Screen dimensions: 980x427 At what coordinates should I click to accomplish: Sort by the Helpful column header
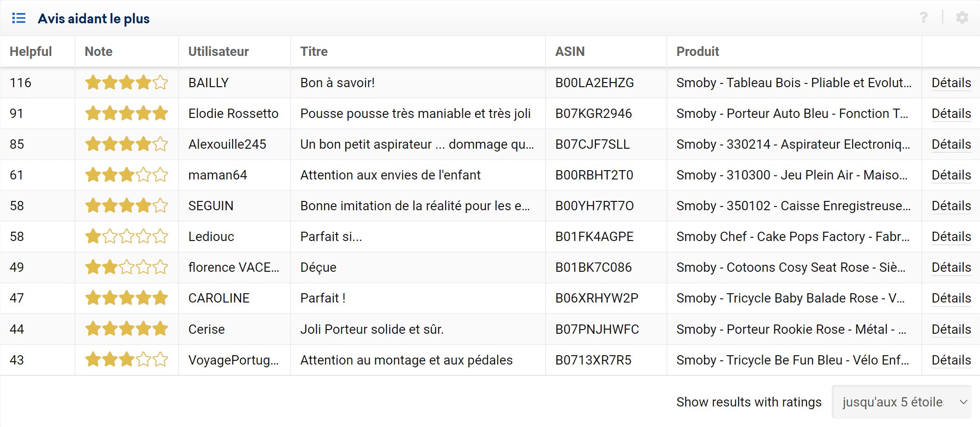coord(31,51)
